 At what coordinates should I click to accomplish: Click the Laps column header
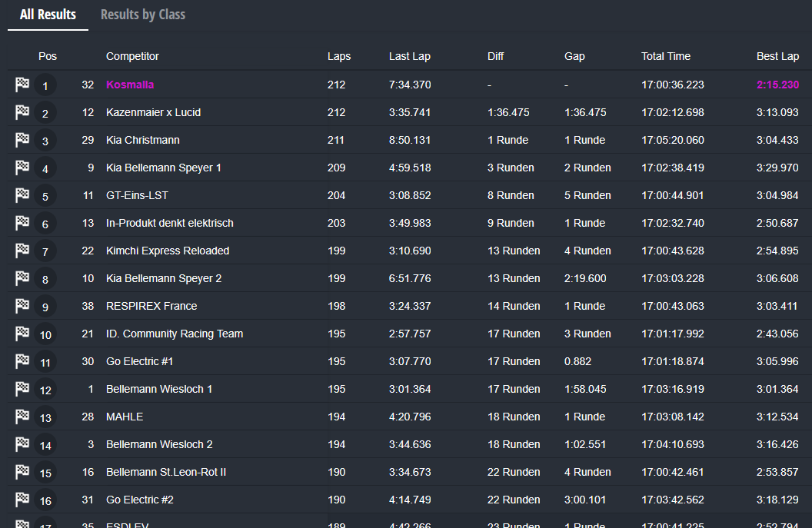338,56
